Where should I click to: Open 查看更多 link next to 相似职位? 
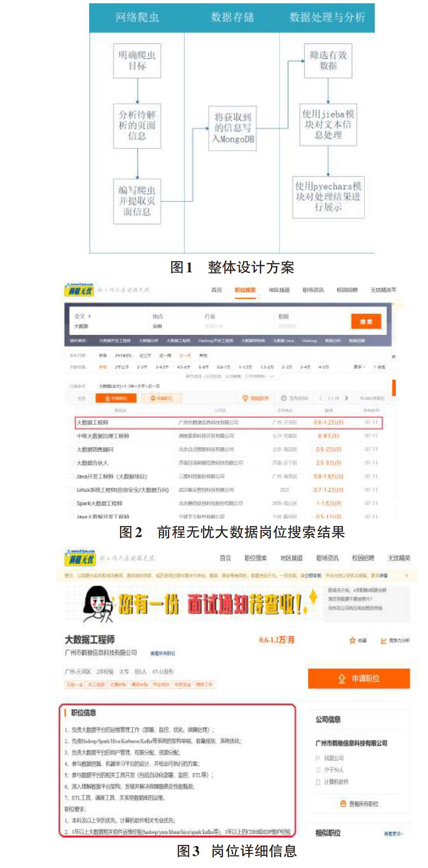point(393,833)
